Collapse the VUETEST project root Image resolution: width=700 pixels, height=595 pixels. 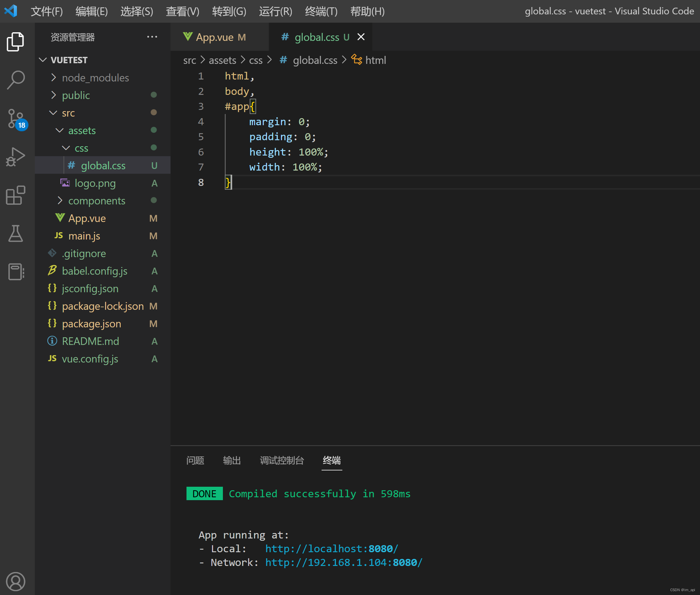[69, 60]
